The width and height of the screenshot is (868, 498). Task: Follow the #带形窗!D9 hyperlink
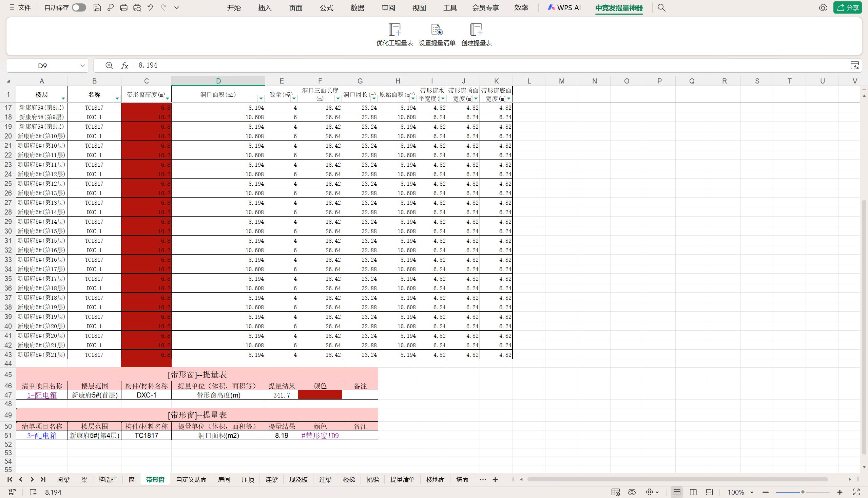pyautogui.click(x=320, y=436)
